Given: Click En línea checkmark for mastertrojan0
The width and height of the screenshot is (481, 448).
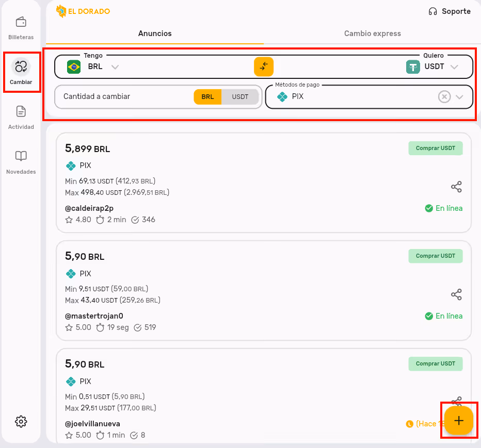Looking at the screenshot, I should click(428, 316).
